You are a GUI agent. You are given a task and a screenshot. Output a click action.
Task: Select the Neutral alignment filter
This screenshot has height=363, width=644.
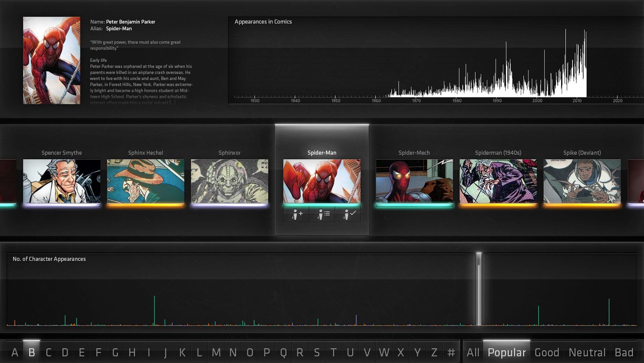(587, 352)
